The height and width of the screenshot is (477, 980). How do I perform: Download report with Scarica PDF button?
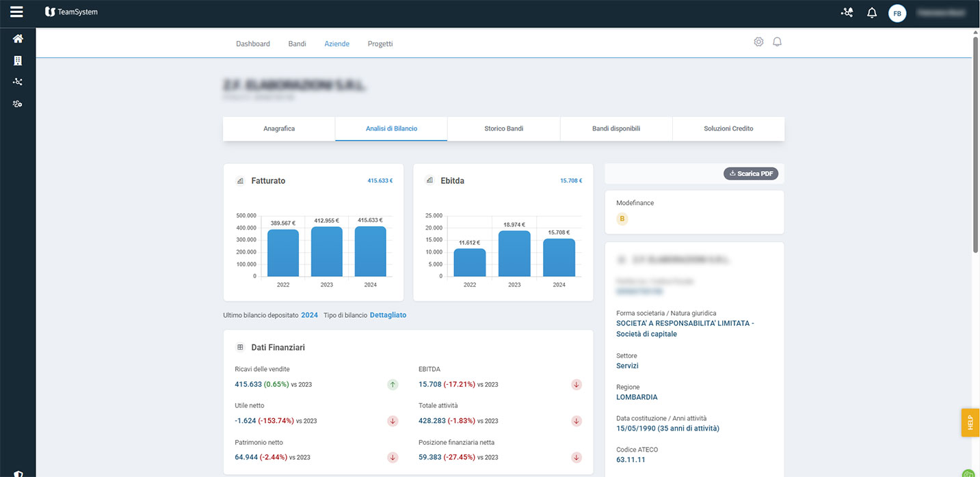point(750,174)
